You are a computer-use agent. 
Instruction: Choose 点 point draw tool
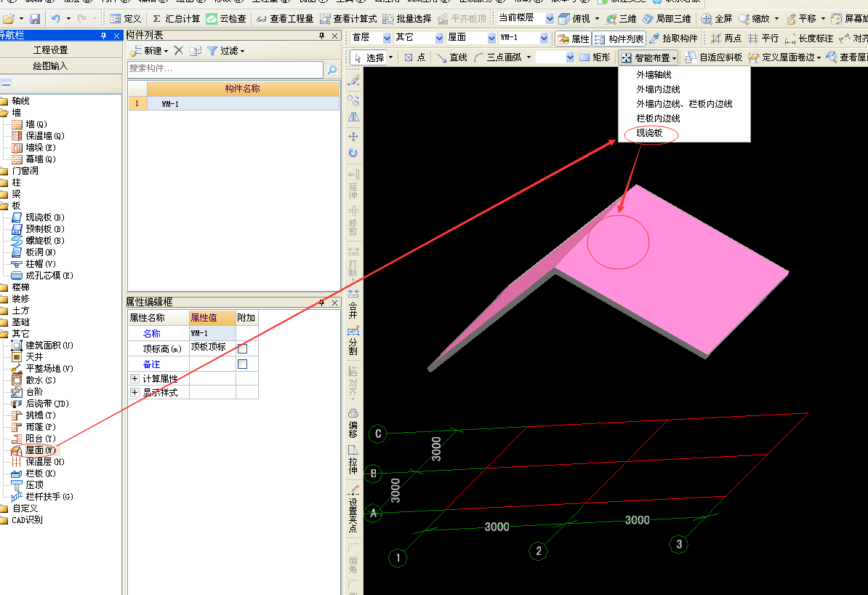pyautogui.click(x=414, y=57)
